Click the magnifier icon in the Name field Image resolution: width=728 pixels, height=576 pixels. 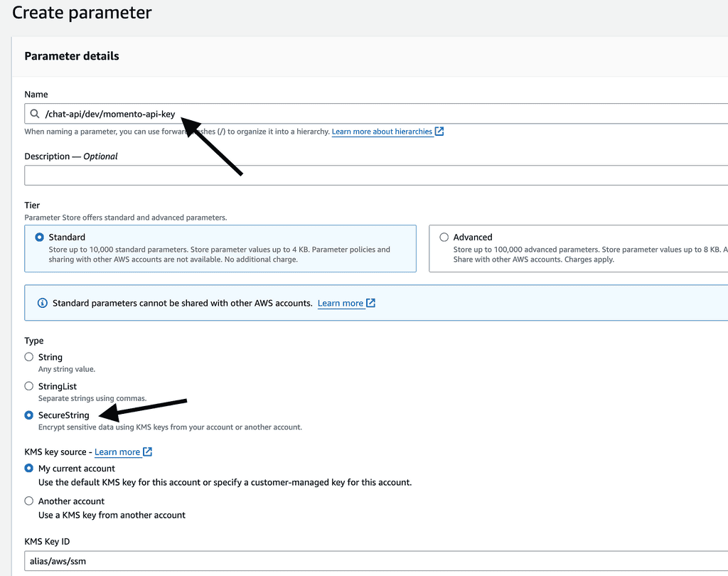coord(34,114)
